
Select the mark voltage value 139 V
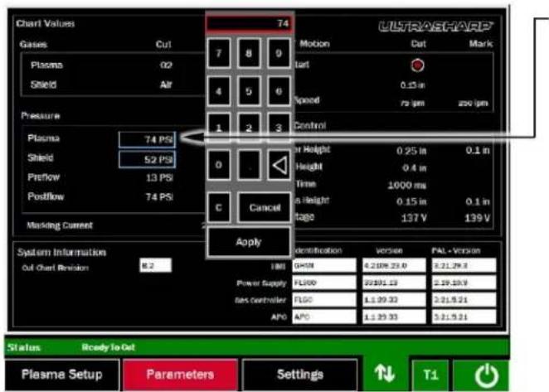(477, 218)
